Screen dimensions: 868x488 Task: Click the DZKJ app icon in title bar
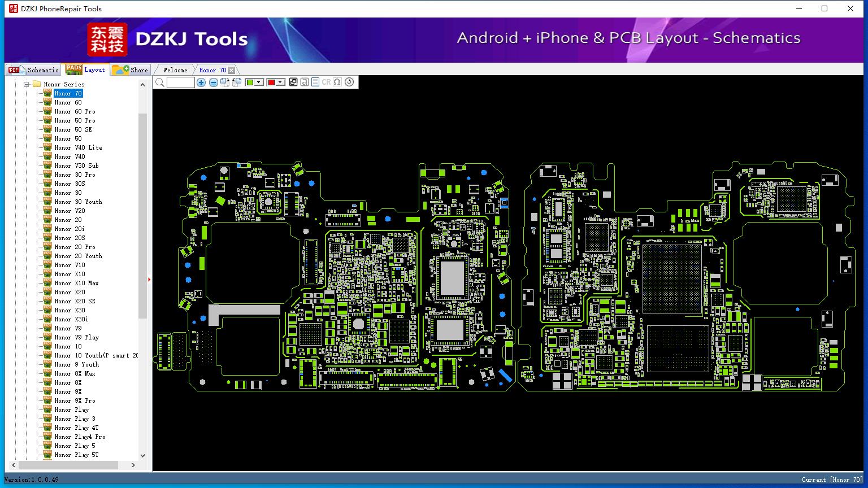coord(13,8)
